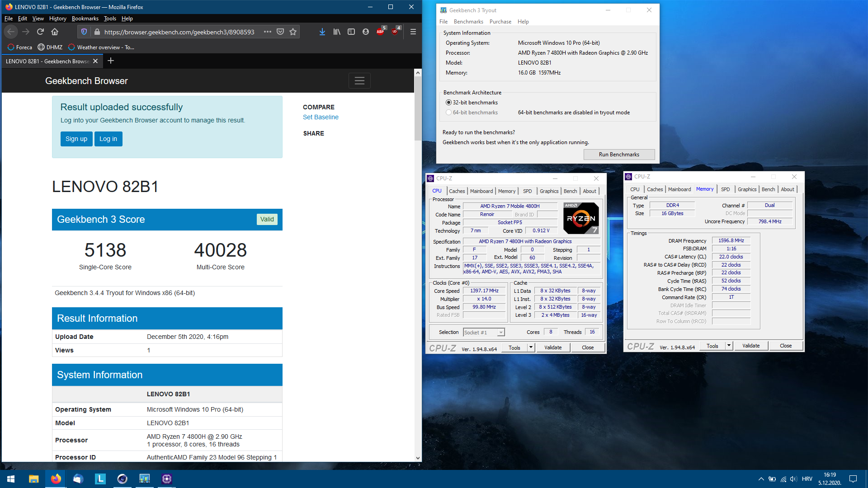Click the HRV keyboard language indicator
The height and width of the screenshot is (488, 868).
coord(807,479)
